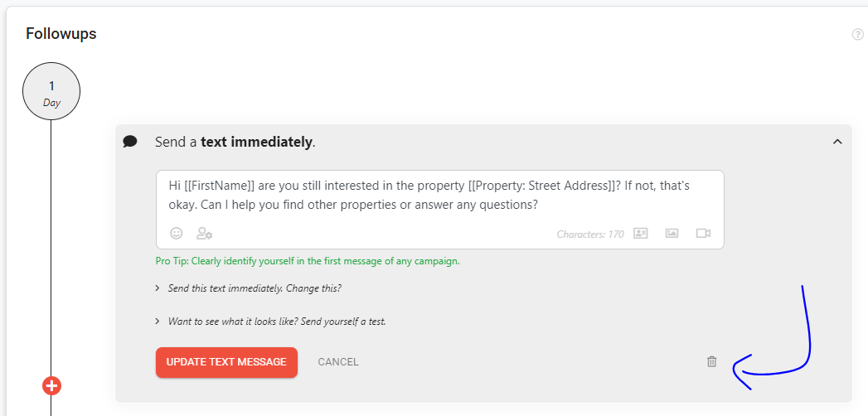This screenshot has height=416, width=868.
Task: Open the Followups help question-mark icon
Action: pos(857,34)
